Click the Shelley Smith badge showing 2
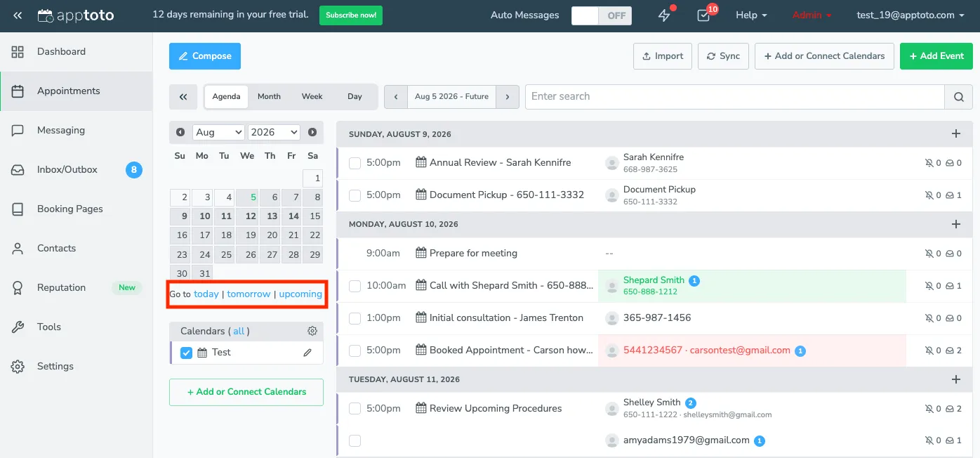This screenshot has height=458, width=980. point(691,403)
